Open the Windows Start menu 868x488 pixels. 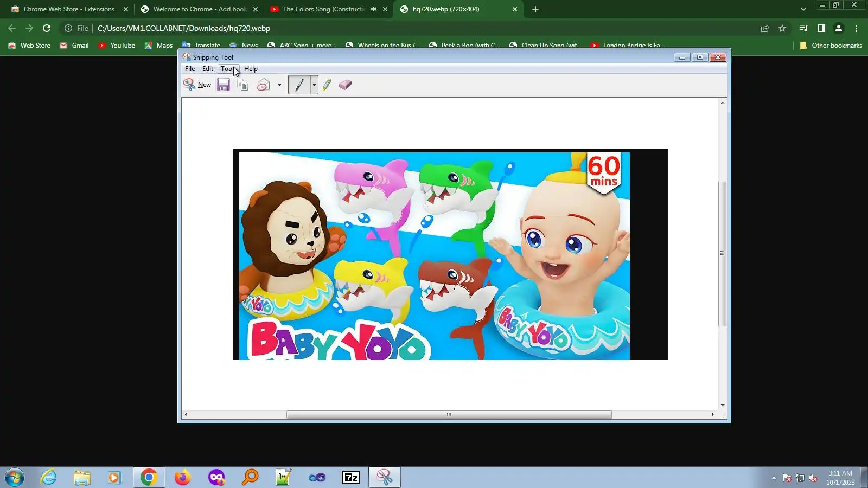click(15, 477)
